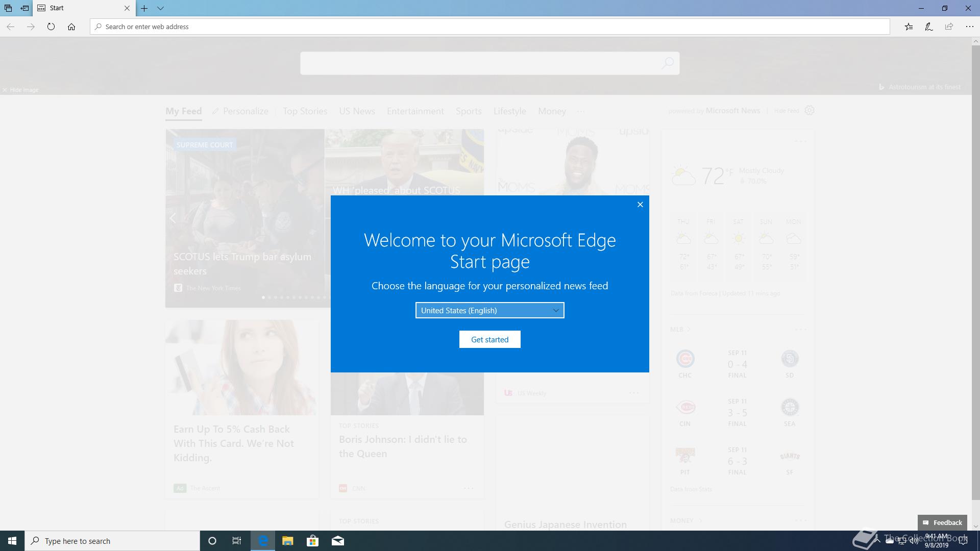Click the set tabs aside icon
980x551 pixels.
(x=24, y=8)
